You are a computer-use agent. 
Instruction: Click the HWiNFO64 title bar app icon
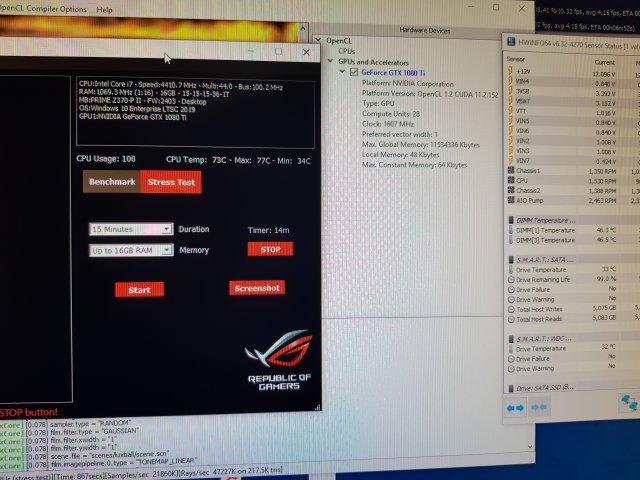(x=512, y=47)
